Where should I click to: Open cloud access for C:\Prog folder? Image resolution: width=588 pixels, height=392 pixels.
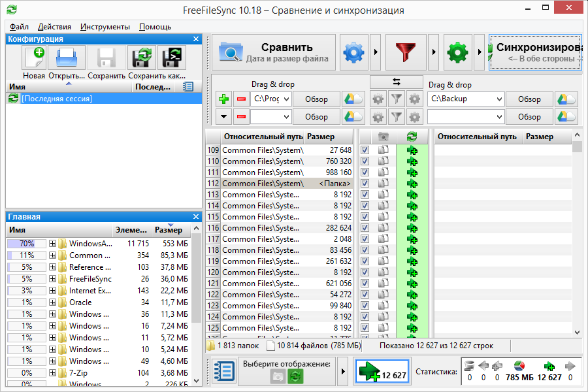(x=353, y=99)
